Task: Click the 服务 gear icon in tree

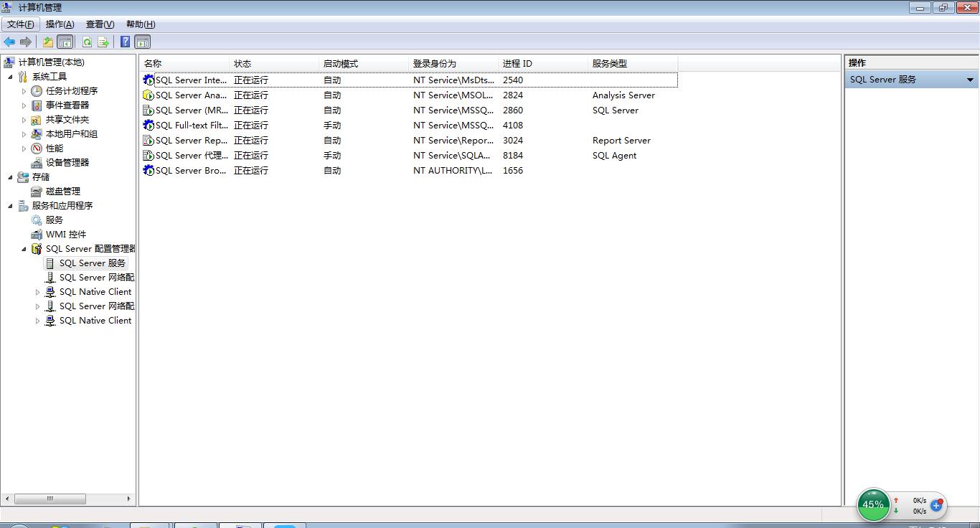Action: pyautogui.click(x=37, y=220)
